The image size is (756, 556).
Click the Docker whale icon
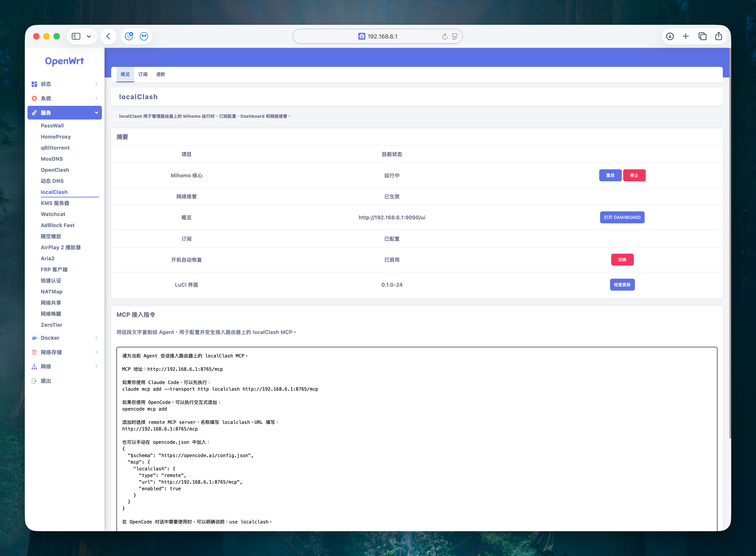tap(34, 338)
